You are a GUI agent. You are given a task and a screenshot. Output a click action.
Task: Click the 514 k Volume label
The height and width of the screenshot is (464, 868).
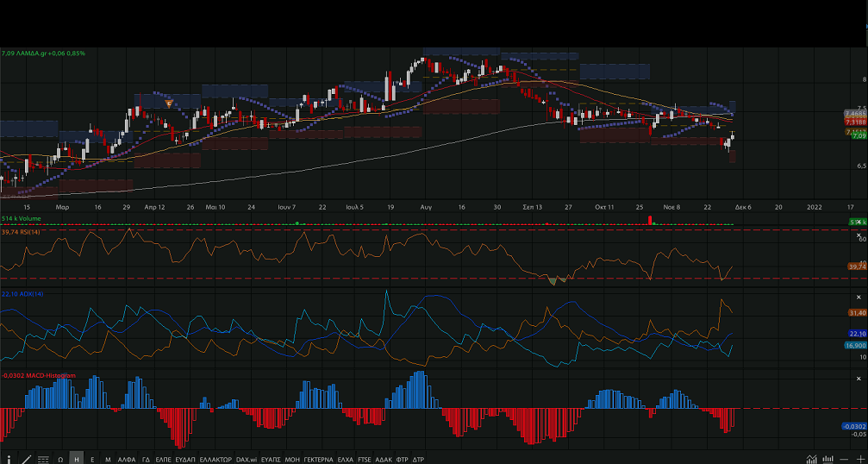pos(21,219)
